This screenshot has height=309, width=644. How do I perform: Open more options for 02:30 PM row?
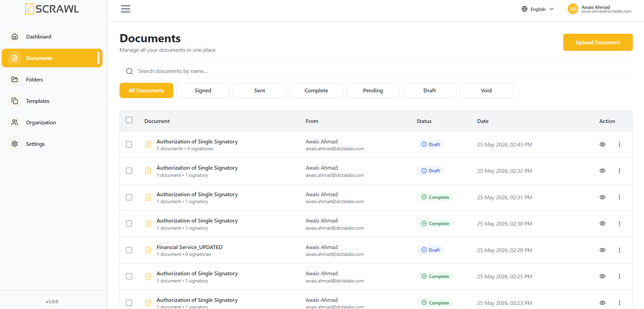(x=619, y=223)
